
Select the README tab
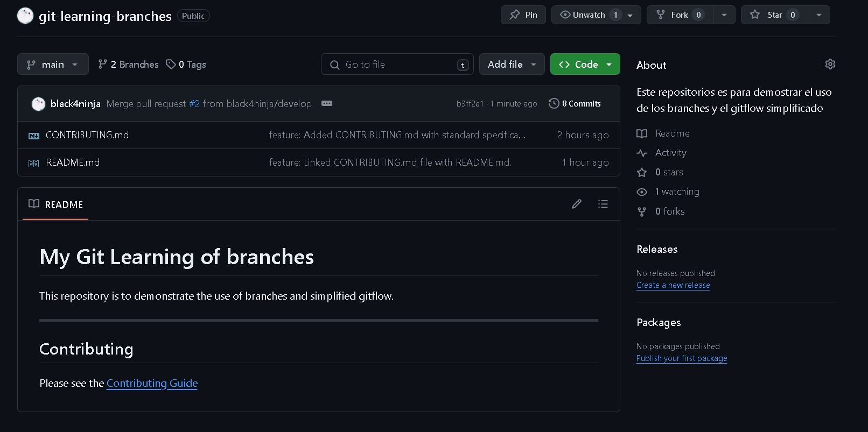(x=56, y=204)
